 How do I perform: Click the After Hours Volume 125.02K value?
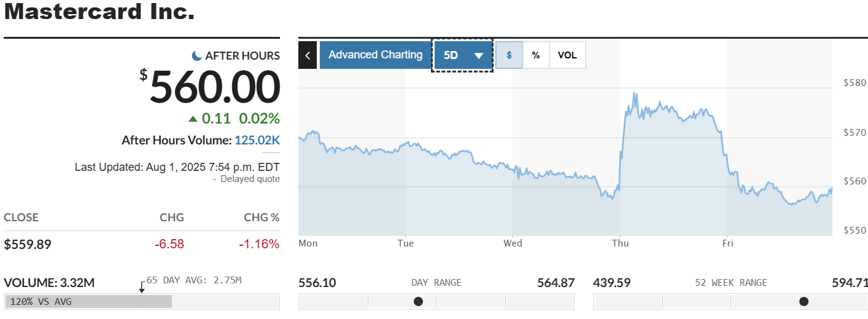[x=257, y=140]
